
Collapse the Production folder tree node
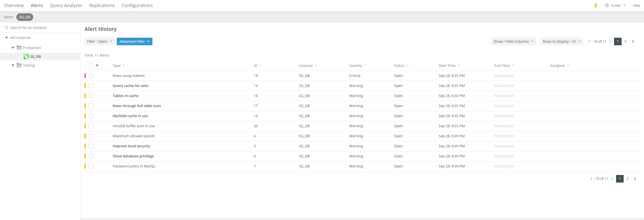pos(13,48)
